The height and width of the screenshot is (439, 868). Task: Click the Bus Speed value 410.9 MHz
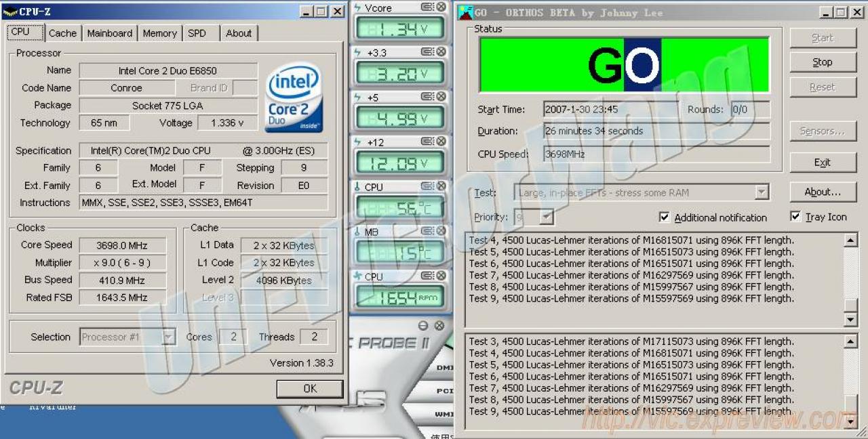122,280
